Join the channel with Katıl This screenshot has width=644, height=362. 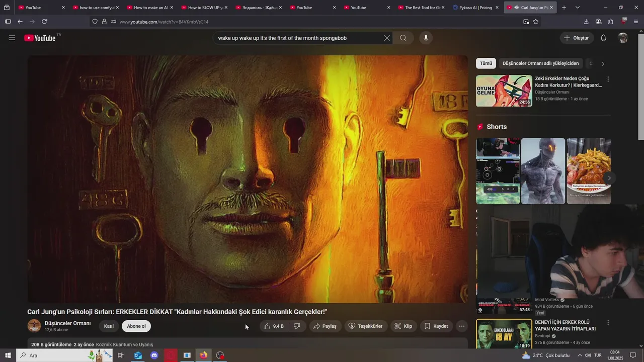tap(109, 326)
